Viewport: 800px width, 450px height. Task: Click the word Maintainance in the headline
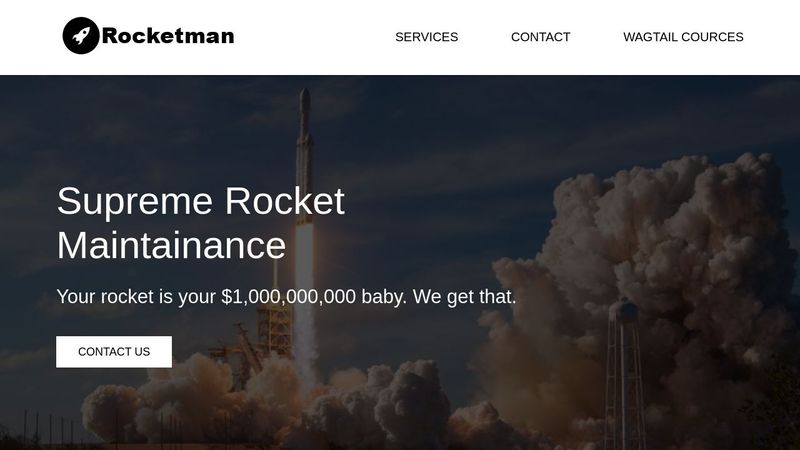click(x=171, y=245)
